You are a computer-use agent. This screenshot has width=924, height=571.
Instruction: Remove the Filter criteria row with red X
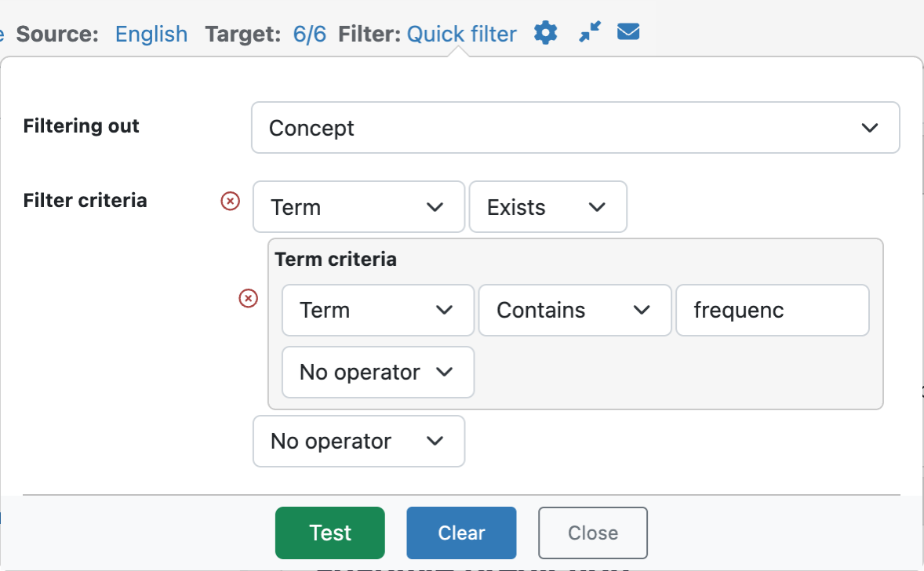(231, 201)
